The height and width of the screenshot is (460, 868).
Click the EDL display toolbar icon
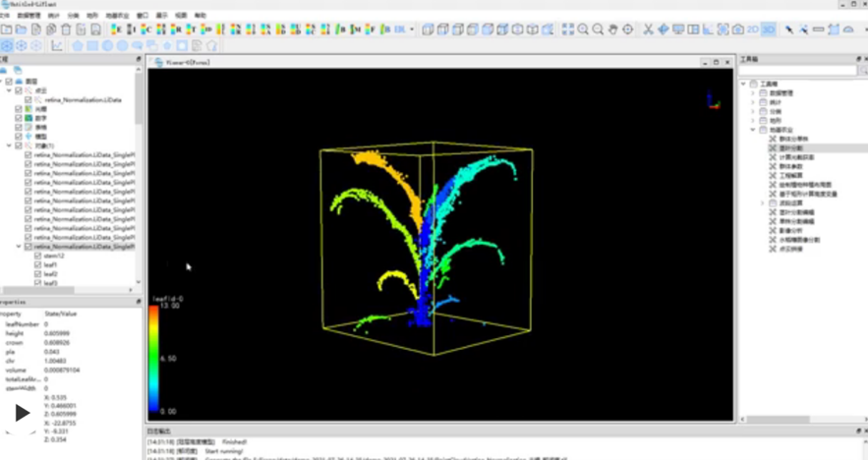point(400,29)
